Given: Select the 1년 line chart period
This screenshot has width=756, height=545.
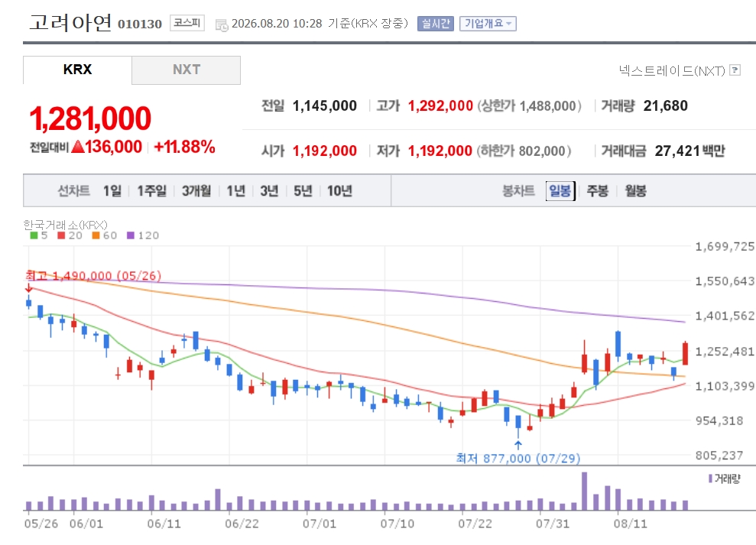Looking at the screenshot, I should pos(235,191).
